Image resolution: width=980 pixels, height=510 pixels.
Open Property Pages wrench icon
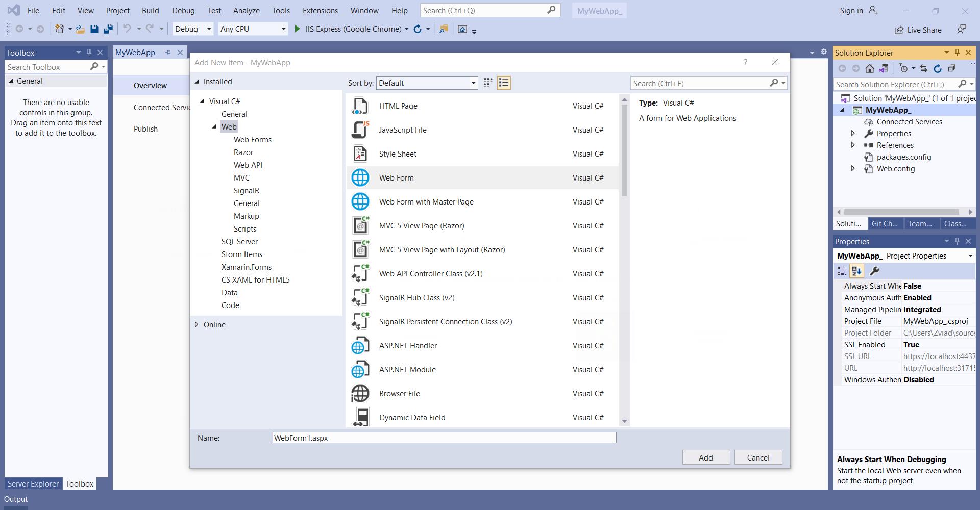click(x=874, y=271)
